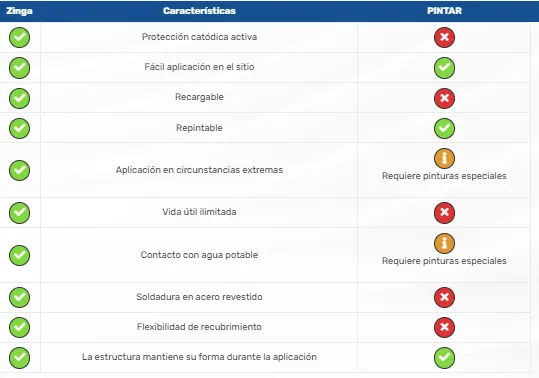Select the PINTAR column header

[x=444, y=11]
